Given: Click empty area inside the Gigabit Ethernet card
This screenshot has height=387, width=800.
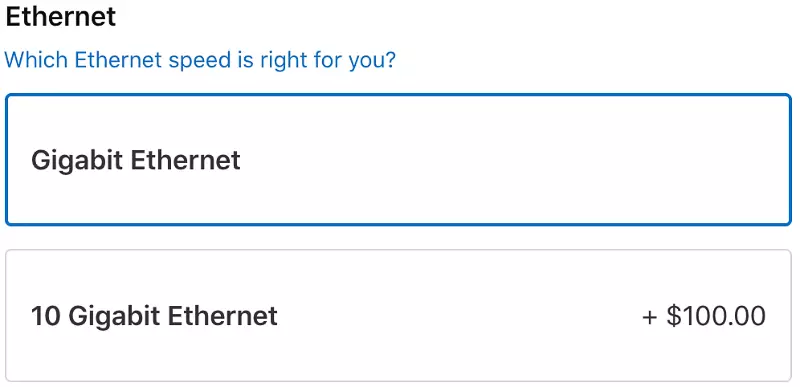Looking at the screenshot, I should click(x=510, y=159).
